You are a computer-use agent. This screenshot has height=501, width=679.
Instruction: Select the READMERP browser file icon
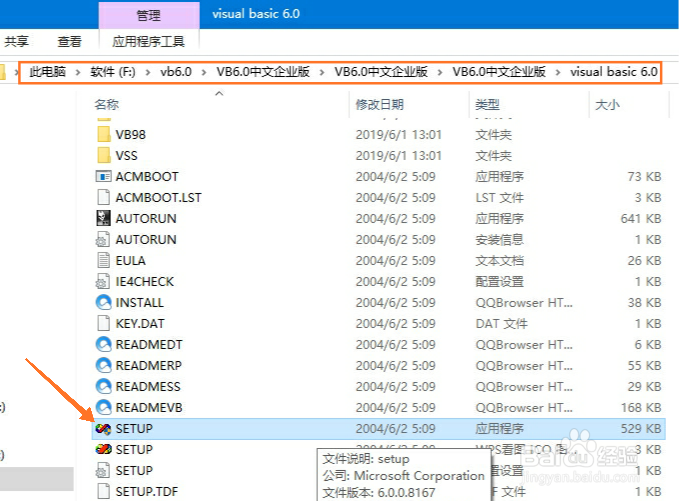coord(103,365)
